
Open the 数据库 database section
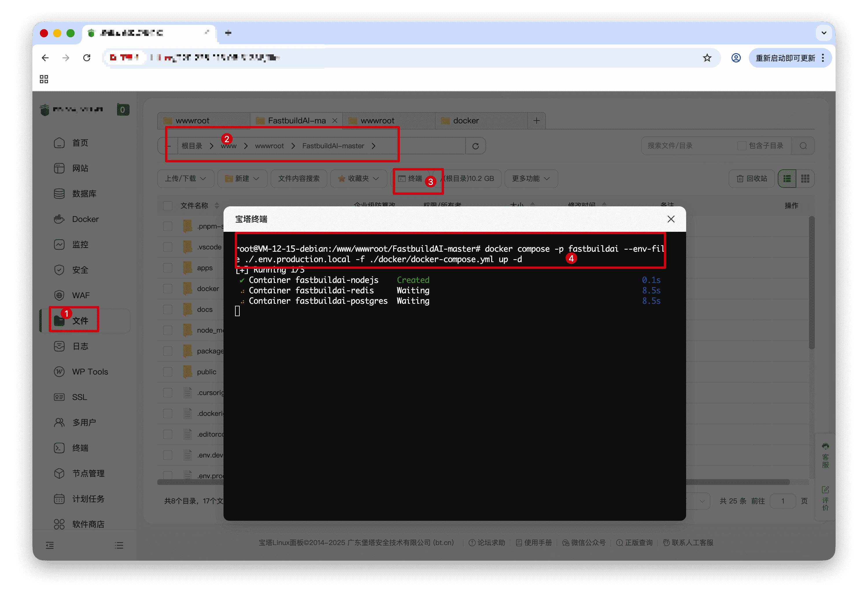(84, 194)
